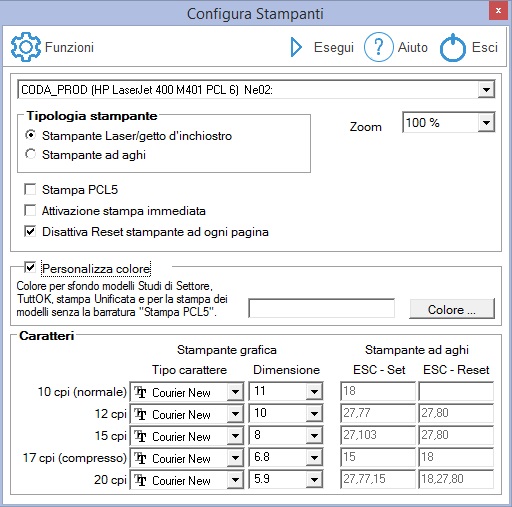The height and width of the screenshot is (507, 512).
Task: Click the TrueType font icon in 15 cpi row
Action: point(140,436)
